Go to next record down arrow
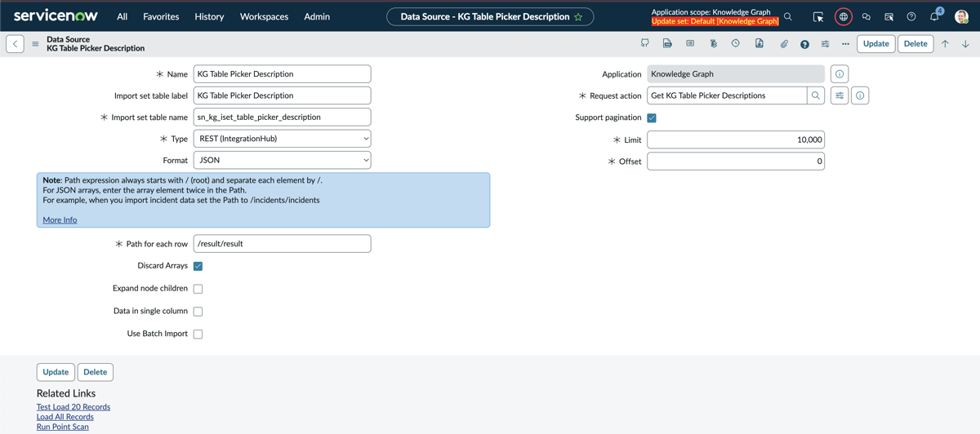 [x=965, y=44]
